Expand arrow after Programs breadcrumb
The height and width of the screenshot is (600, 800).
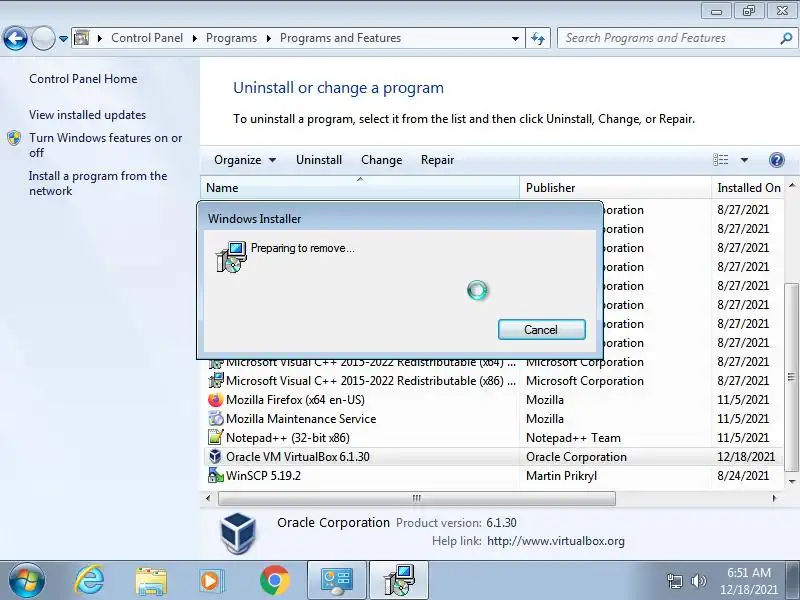269,38
